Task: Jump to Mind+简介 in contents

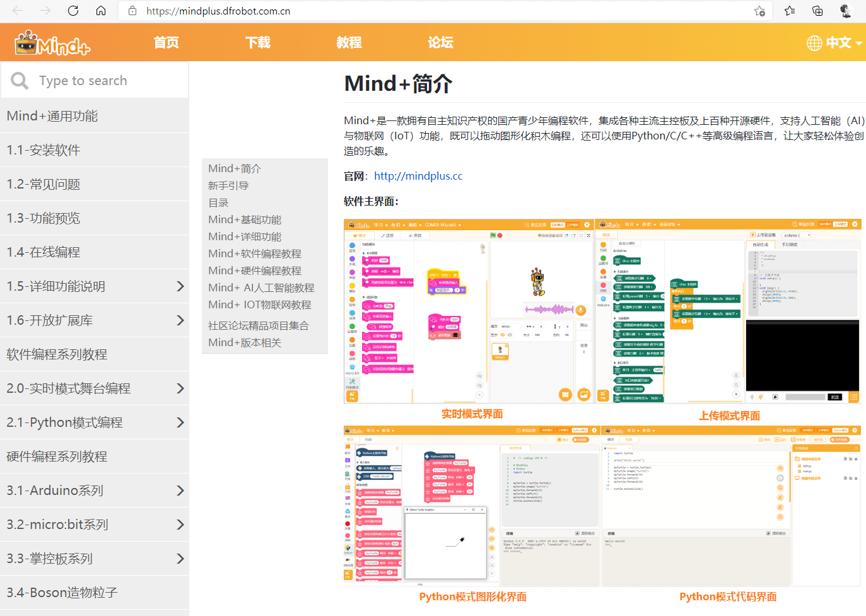Action: click(x=235, y=168)
